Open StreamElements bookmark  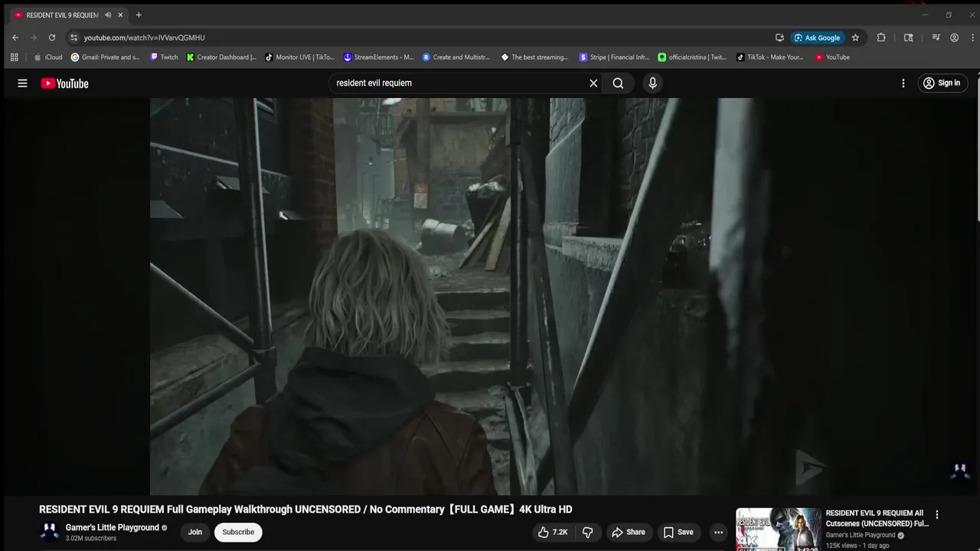(x=379, y=57)
